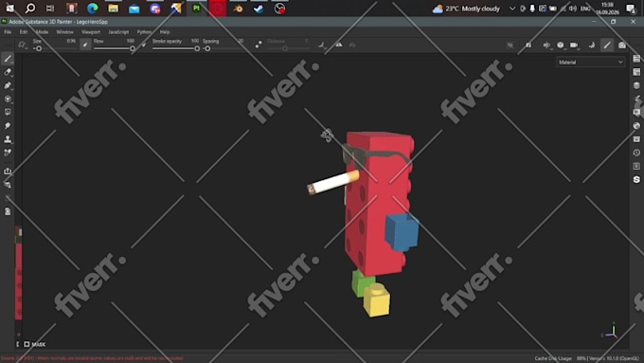Adjust the Spacing slider handle
644x363 pixels.
[x=207, y=48]
